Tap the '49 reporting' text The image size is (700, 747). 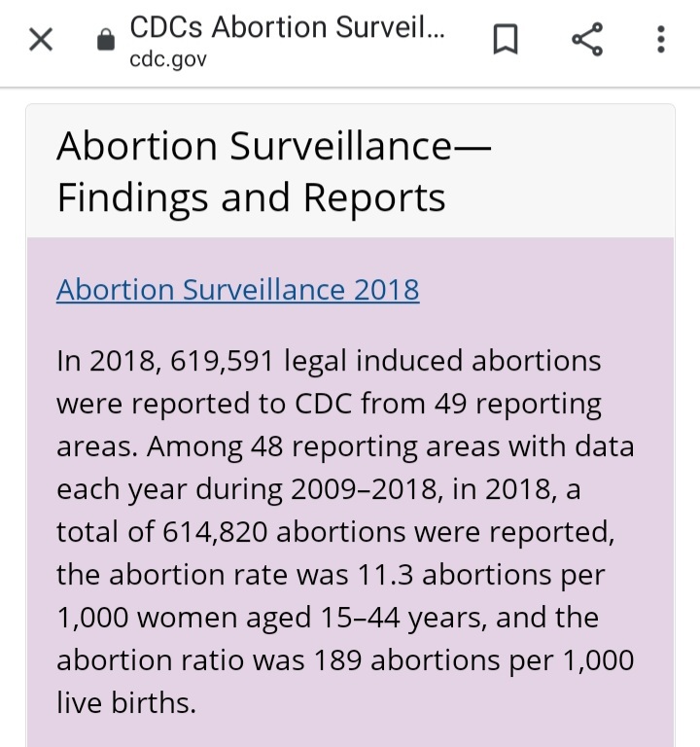(518, 404)
